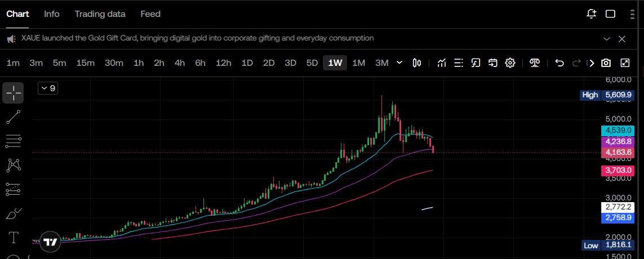Redo the chart action
The height and width of the screenshot is (259, 644).
pyautogui.click(x=576, y=63)
